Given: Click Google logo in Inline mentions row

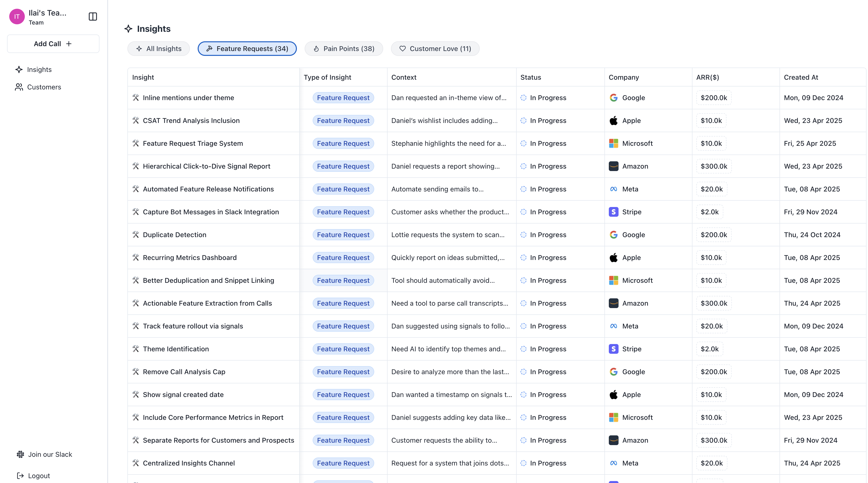Looking at the screenshot, I should pyautogui.click(x=613, y=98).
